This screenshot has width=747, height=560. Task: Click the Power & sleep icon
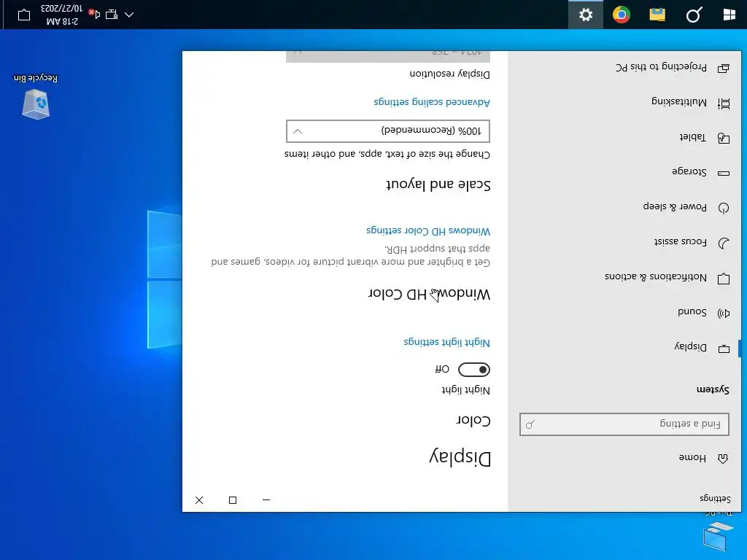point(724,208)
